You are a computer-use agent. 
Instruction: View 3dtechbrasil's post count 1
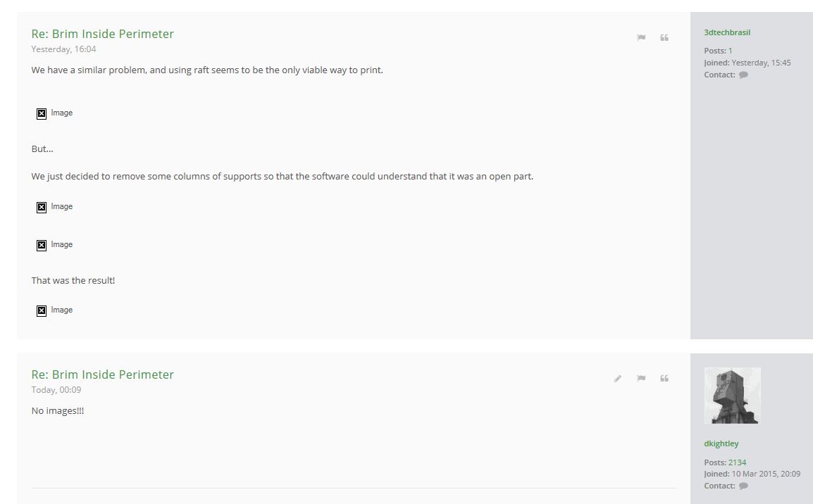coord(730,51)
